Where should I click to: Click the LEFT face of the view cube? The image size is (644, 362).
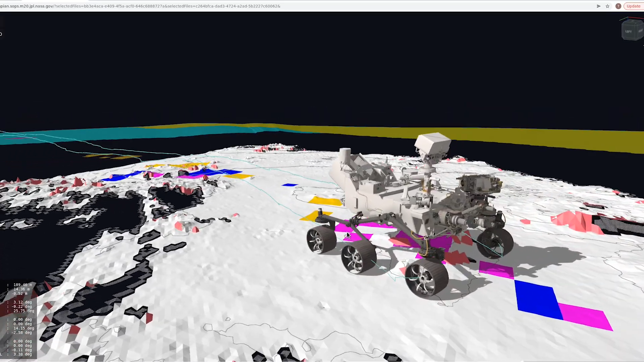pyautogui.click(x=629, y=32)
